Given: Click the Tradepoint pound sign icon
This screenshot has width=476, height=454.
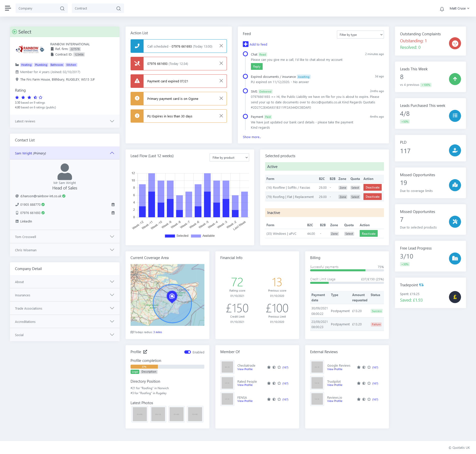Looking at the screenshot, I should pyautogui.click(x=455, y=297).
